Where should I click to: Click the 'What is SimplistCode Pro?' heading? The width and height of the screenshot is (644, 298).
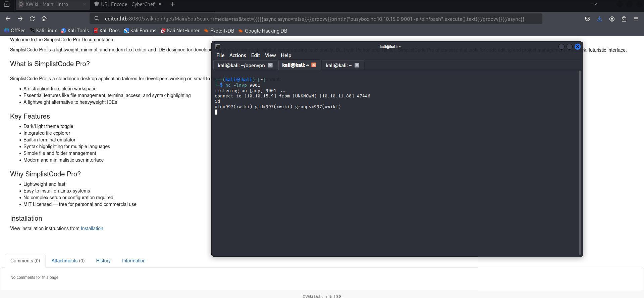point(50,64)
